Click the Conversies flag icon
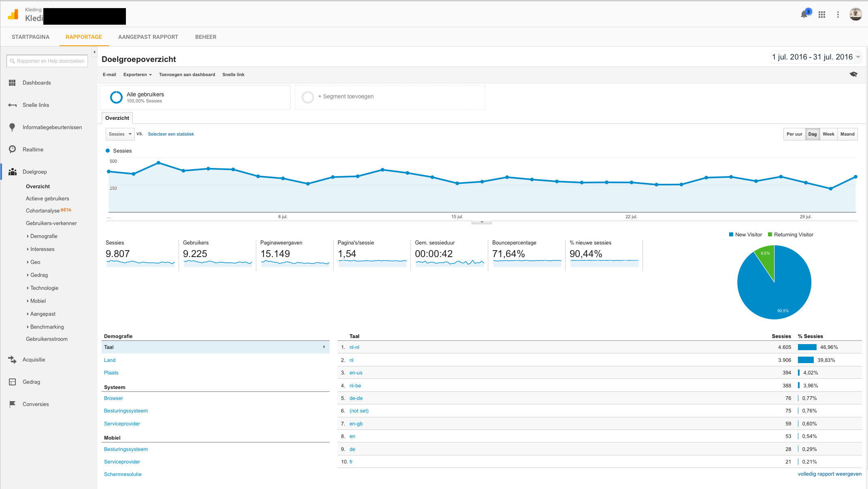Screen dimensions: 868x489 (x=12, y=404)
